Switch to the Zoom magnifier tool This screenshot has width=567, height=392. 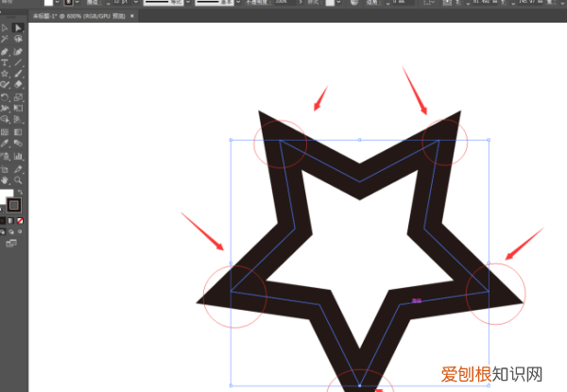point(18,179)
